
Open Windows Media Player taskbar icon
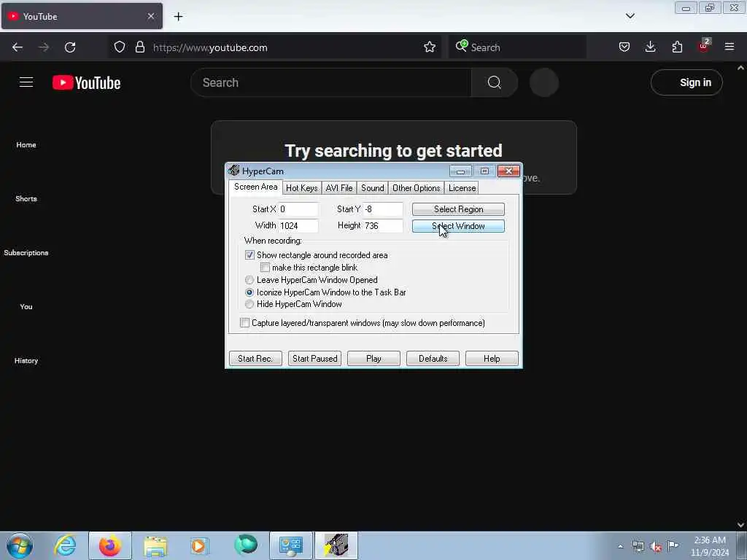point(200,545)
